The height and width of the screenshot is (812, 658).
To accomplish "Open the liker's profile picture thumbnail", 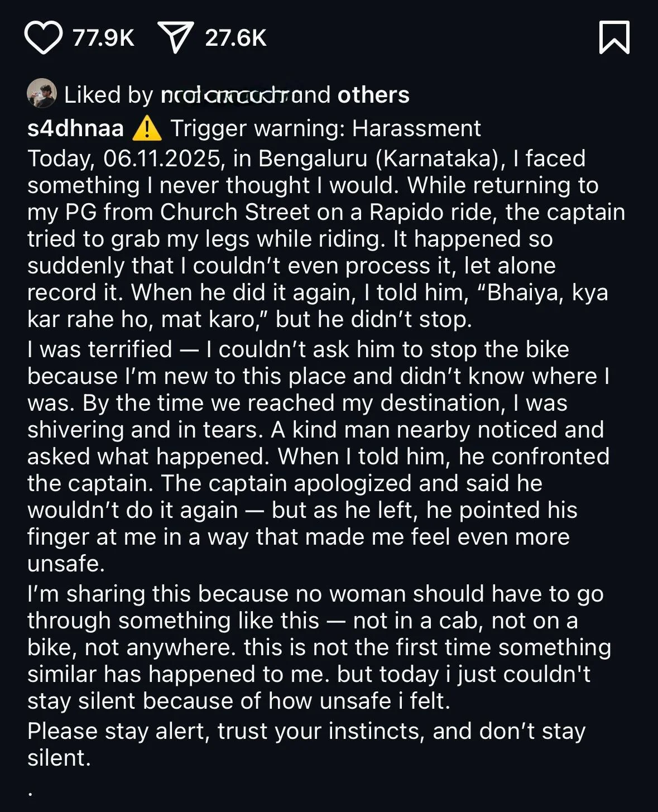I will pos(42,94).
